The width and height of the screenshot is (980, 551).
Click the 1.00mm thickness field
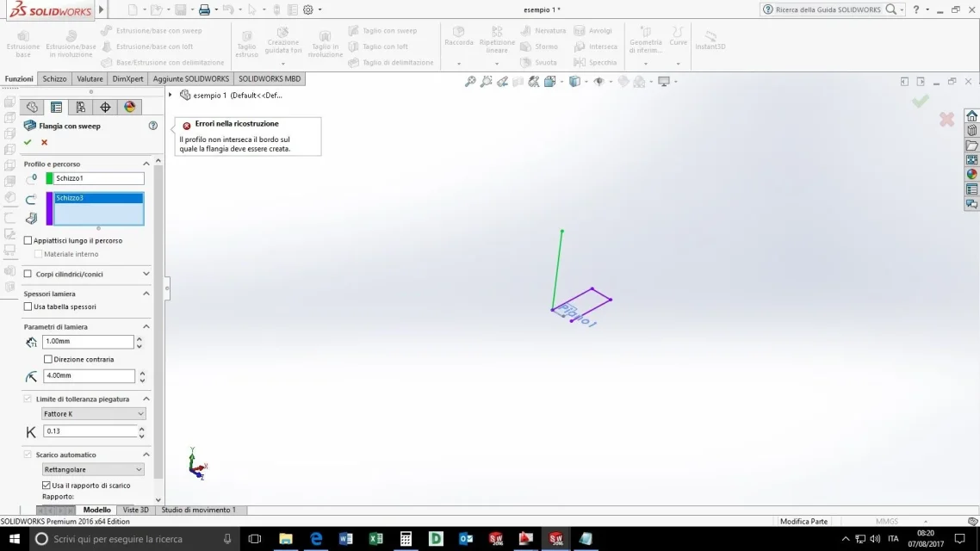pyautogui.click(x=88, y=342)
